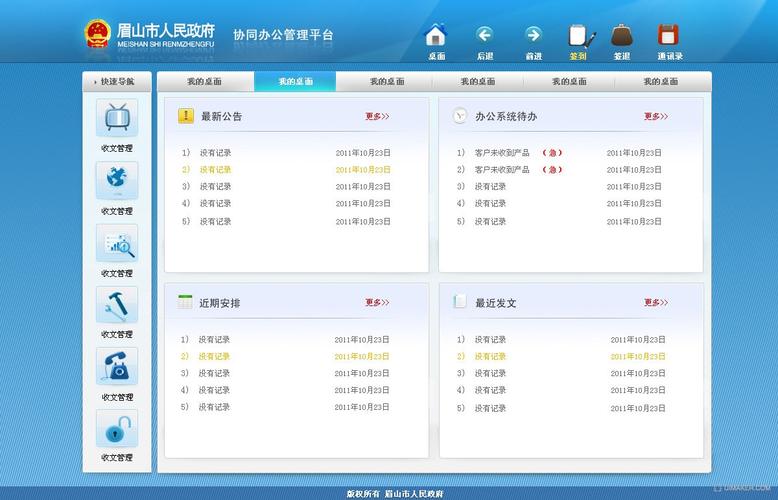Open the blue telephone sidebar icon

(117, 367)
